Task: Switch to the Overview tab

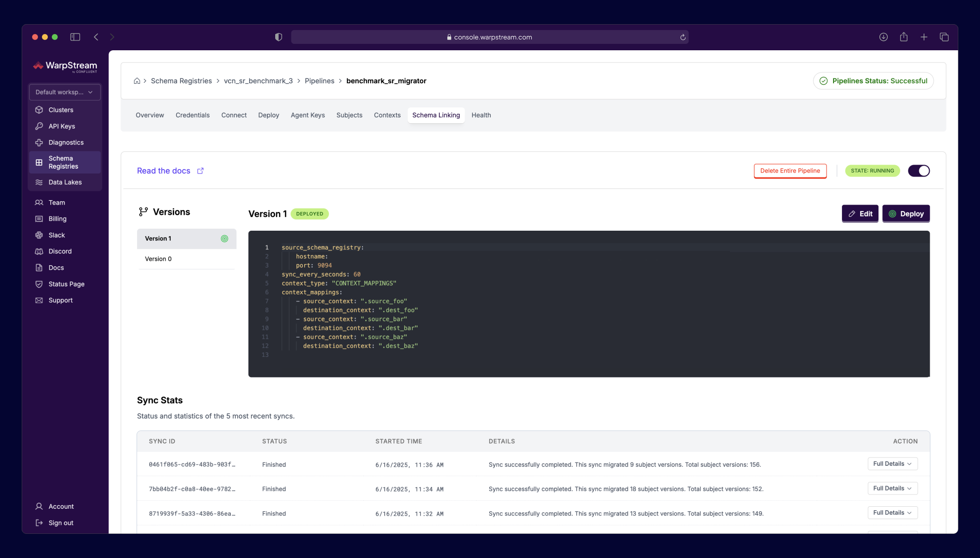Action: click(x=150, y=115)
